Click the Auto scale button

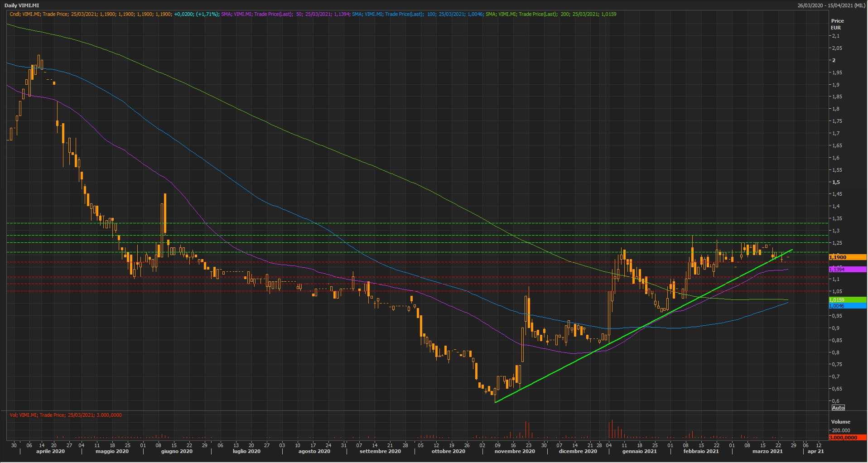pyautogui.click(x=838, y=408)
